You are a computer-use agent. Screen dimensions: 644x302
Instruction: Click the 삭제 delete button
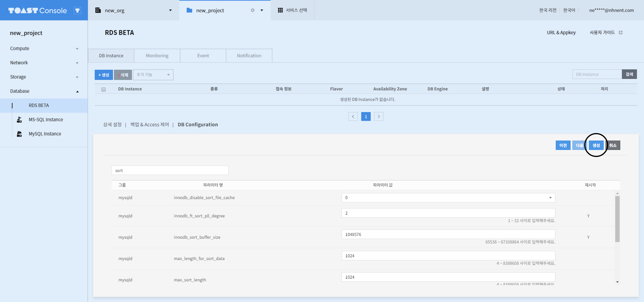tap(123, 75)
